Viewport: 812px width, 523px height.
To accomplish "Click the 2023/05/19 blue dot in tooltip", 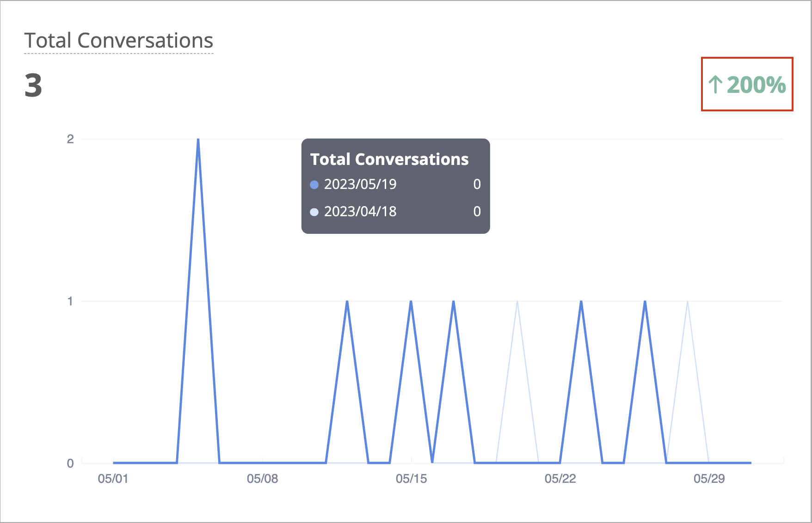I will click(x=314, y=185).
